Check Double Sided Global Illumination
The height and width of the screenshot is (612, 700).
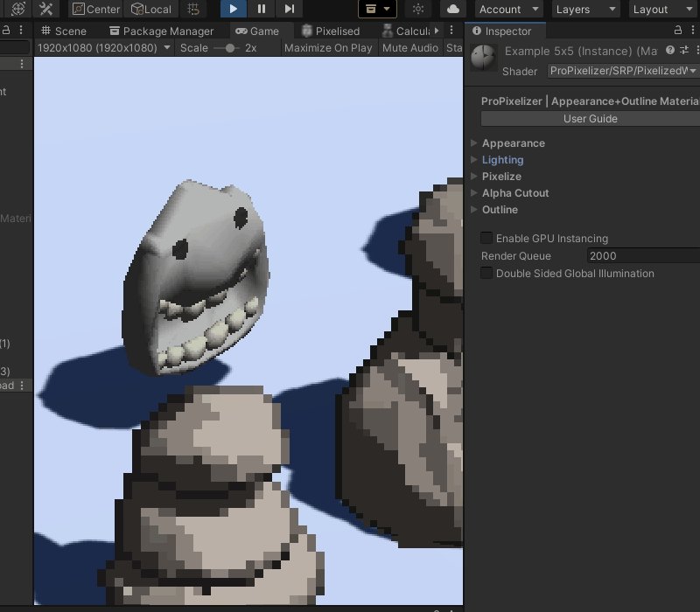486,273
